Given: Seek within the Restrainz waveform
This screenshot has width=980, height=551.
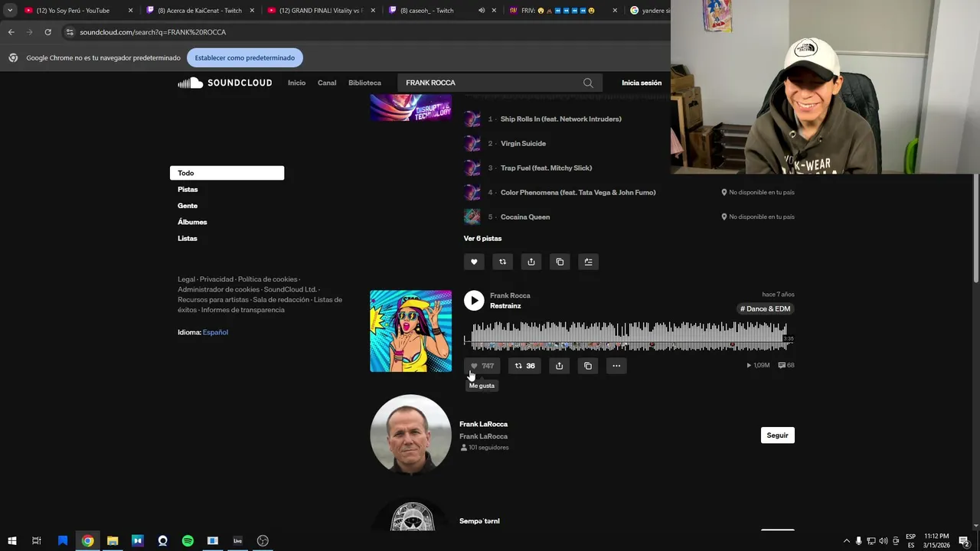Looking at the screenshot, I should pos(628,337).
